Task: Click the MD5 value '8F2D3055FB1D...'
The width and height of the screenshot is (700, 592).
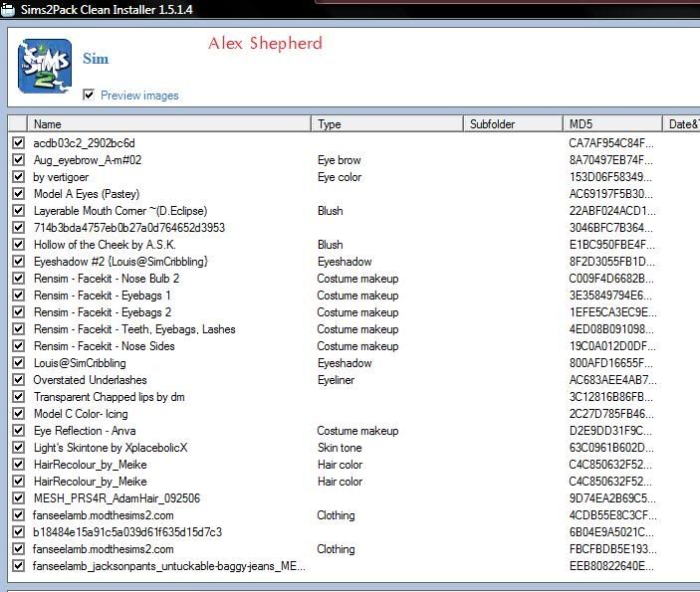Action: (612, 262)
